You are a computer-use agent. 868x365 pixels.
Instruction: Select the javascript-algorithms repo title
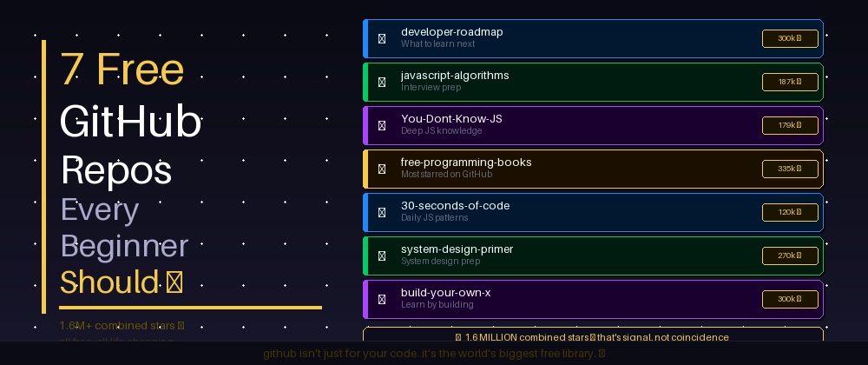[x=455, y=76]
